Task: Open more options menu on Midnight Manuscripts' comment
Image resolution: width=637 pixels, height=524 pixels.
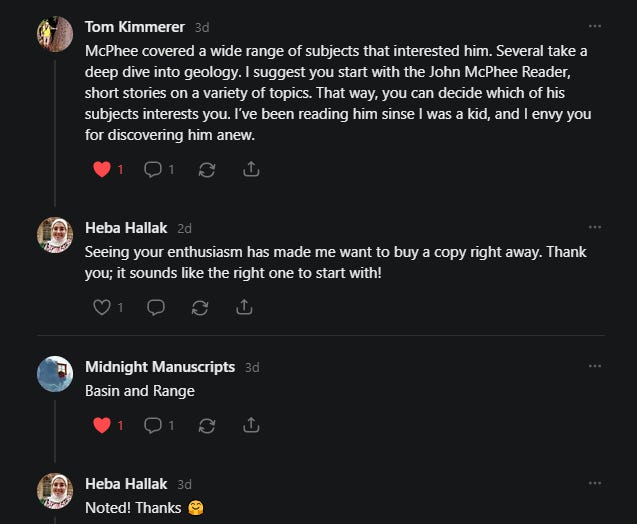Action: pos(595,366)
